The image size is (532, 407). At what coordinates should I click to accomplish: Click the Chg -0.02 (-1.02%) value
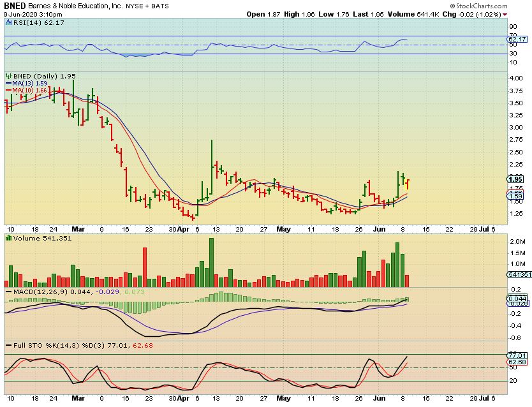tap(471, 14)
